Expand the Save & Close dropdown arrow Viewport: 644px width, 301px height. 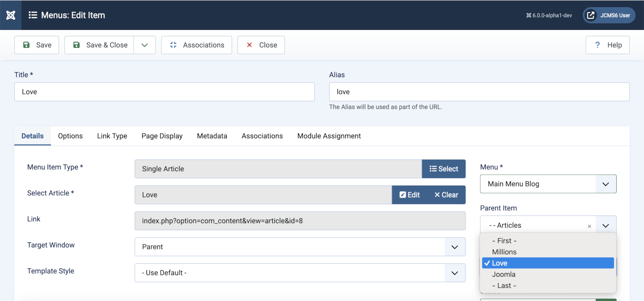pyautogui.click(x=144, y=45)
